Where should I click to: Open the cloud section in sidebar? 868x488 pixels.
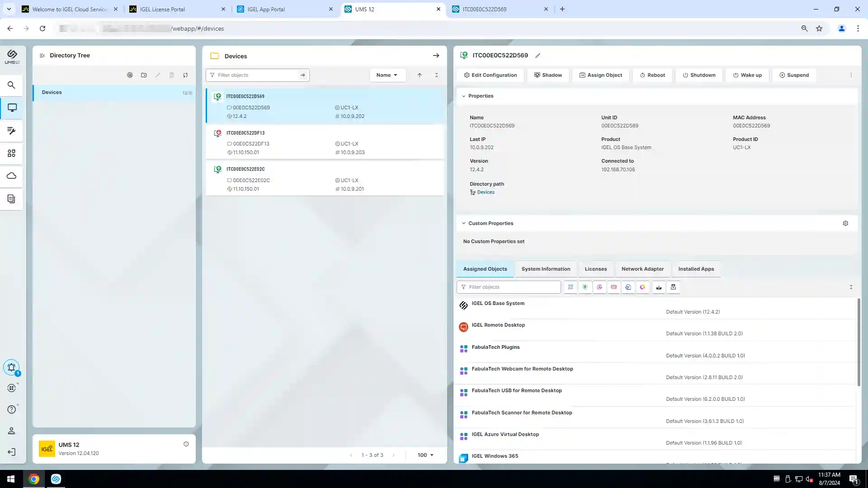tap(11, 176)
